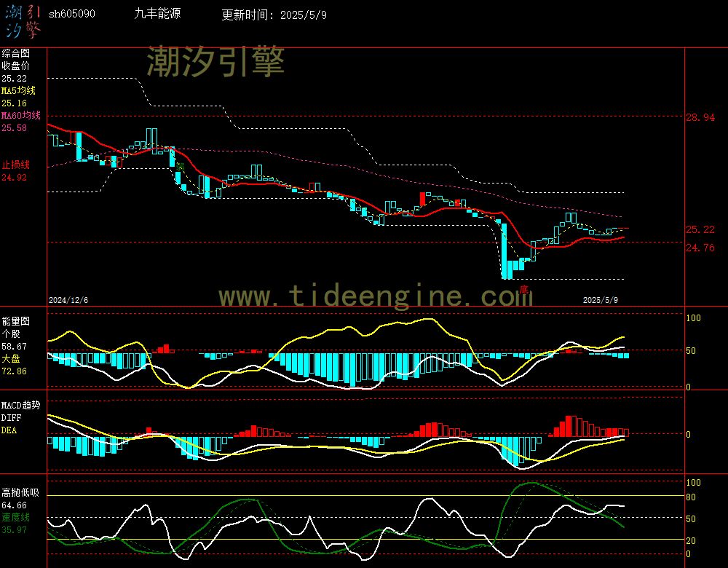Click the DEA legend label
The width and height of the screenshot is (728, 568).
pyautogui.click(x=9, y=430)
